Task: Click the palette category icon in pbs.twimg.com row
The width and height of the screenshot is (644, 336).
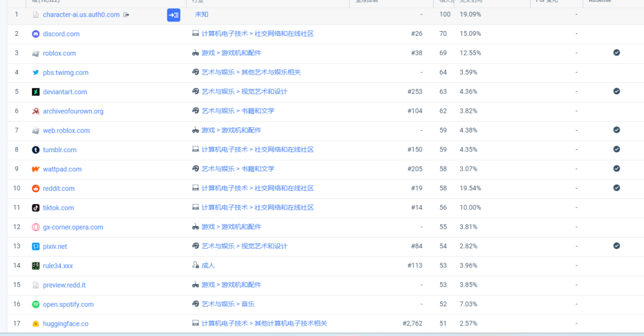Action: point(196,72)
